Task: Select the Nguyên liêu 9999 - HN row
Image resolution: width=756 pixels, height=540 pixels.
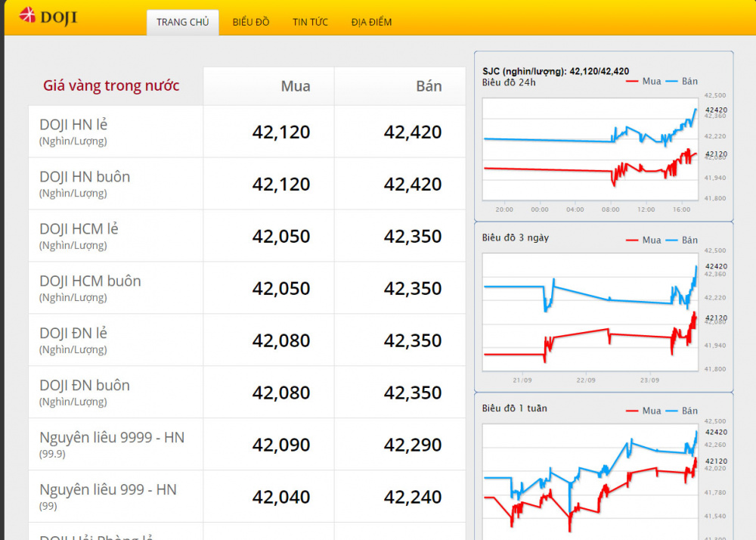Action: coord(247,444)
